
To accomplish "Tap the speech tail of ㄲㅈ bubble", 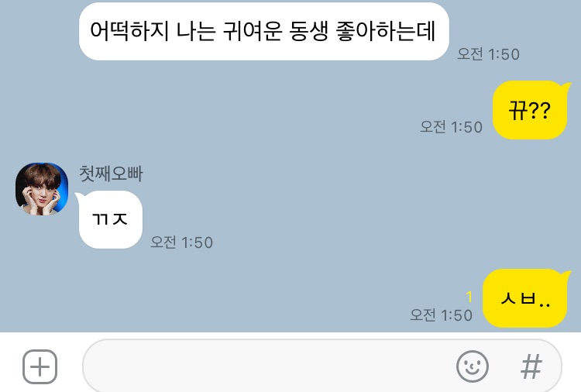I will (x=80, y=196).
